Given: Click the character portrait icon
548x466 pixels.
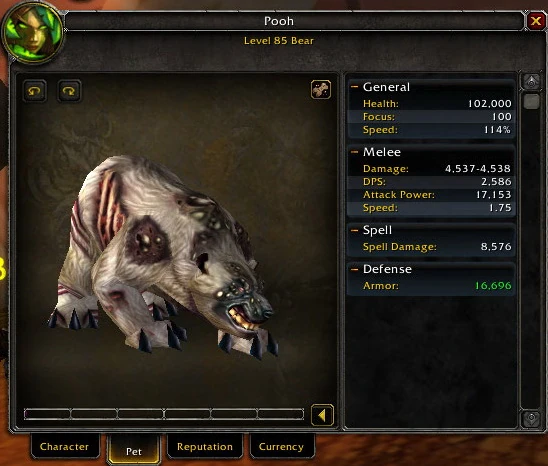Looking at the screenshot, I should pos(33,32).
